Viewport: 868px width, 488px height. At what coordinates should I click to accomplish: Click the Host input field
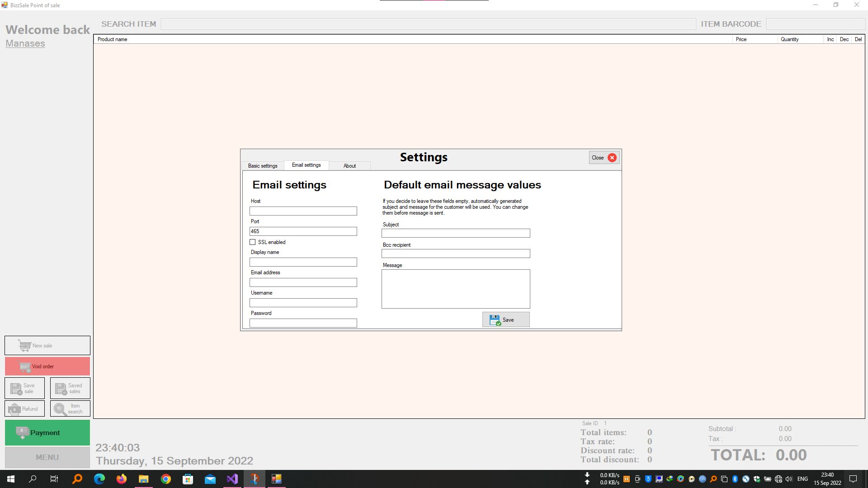pyautogui.click(x=303, y=211)
